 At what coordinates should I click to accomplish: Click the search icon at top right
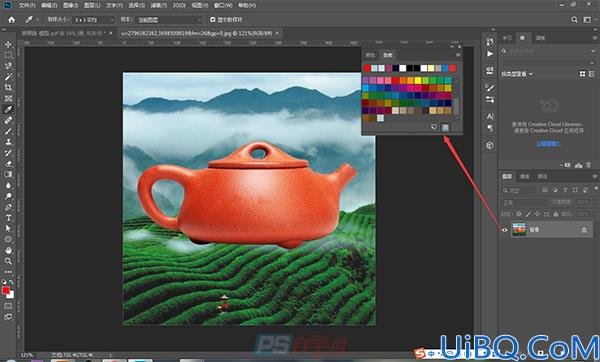[574, 20]
